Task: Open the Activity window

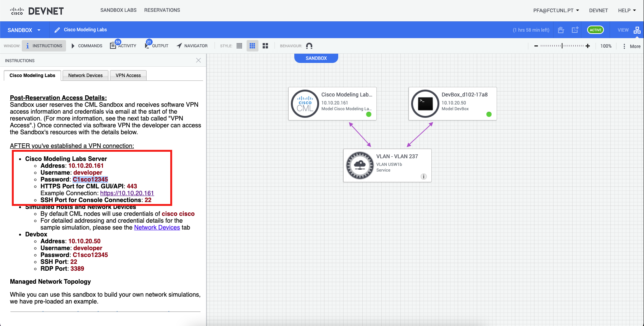Action: (123, 46)
